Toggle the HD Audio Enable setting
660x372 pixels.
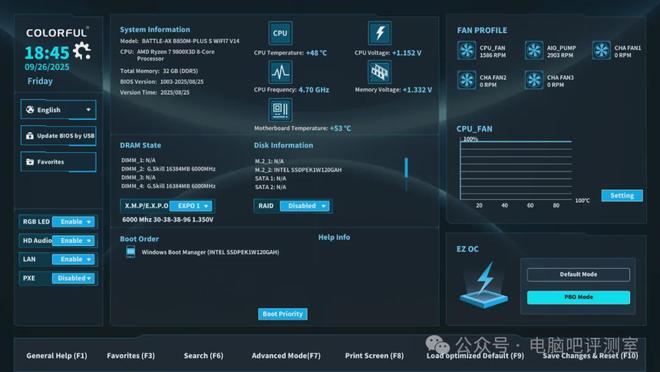(73, 241)
